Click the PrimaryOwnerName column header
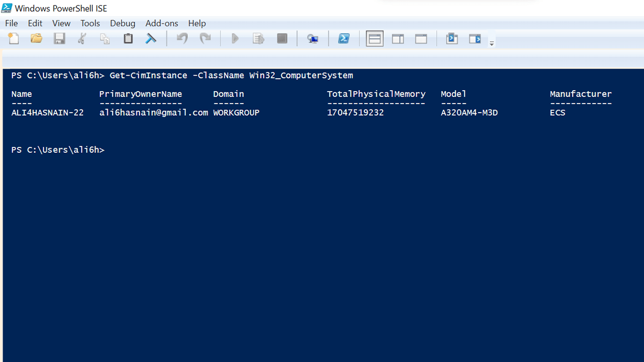 (141, 94)
